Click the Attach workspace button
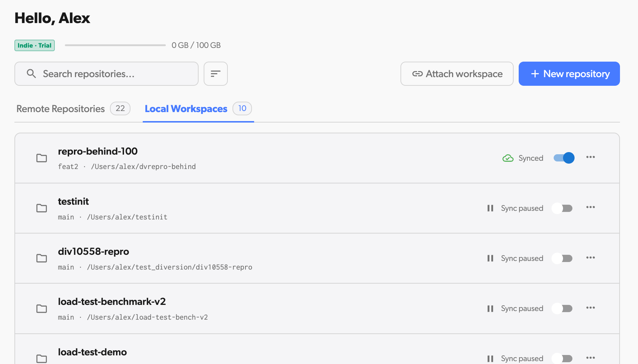This screenshot has width=638, height=364. tap(457, 74)
